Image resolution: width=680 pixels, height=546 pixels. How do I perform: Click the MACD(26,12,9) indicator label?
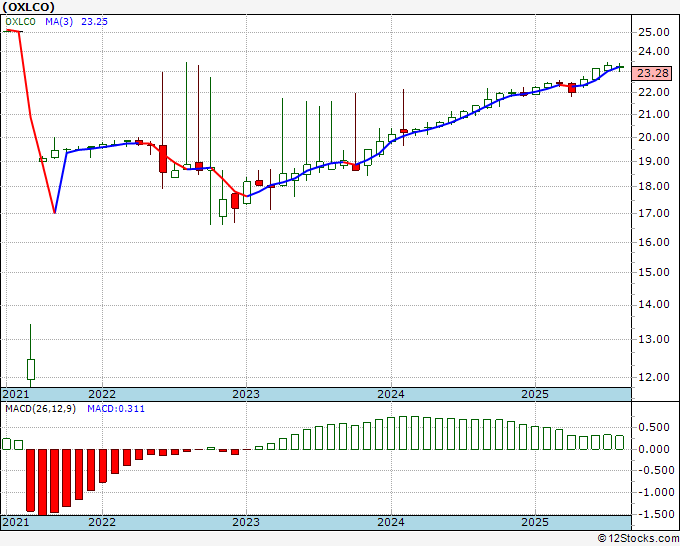(x=40, y=409)
